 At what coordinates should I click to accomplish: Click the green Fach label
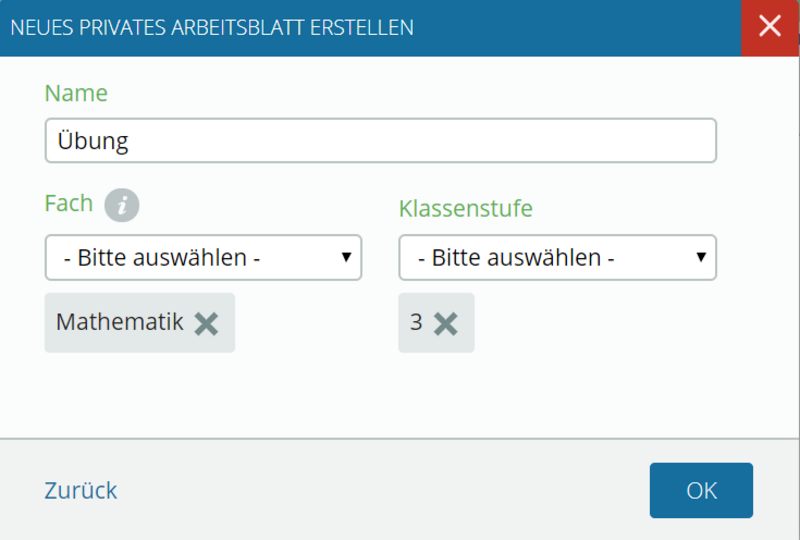pos(69,203)
